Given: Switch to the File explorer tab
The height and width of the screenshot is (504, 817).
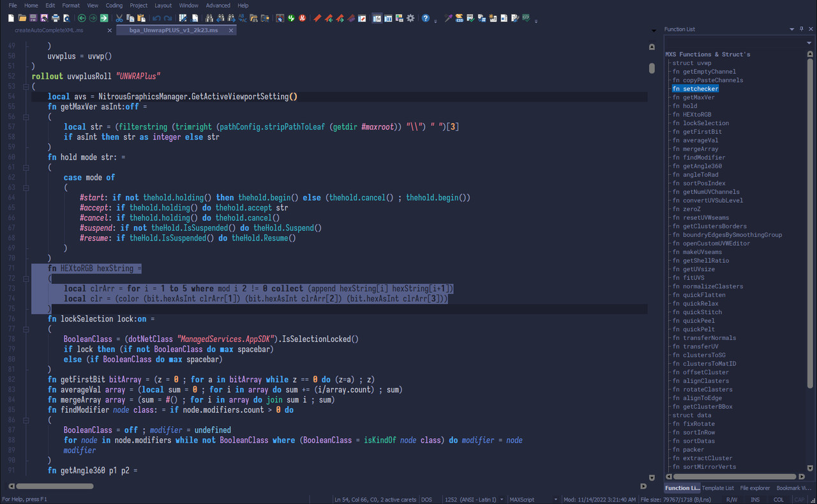Looking at the screenshot, I should (x=754, y=488).
